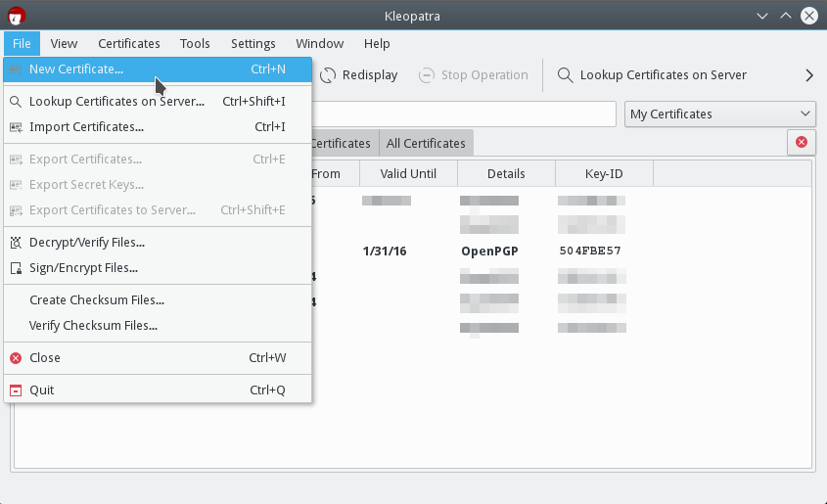Open the My Certificates filter dropdown

tap(720, 114)
